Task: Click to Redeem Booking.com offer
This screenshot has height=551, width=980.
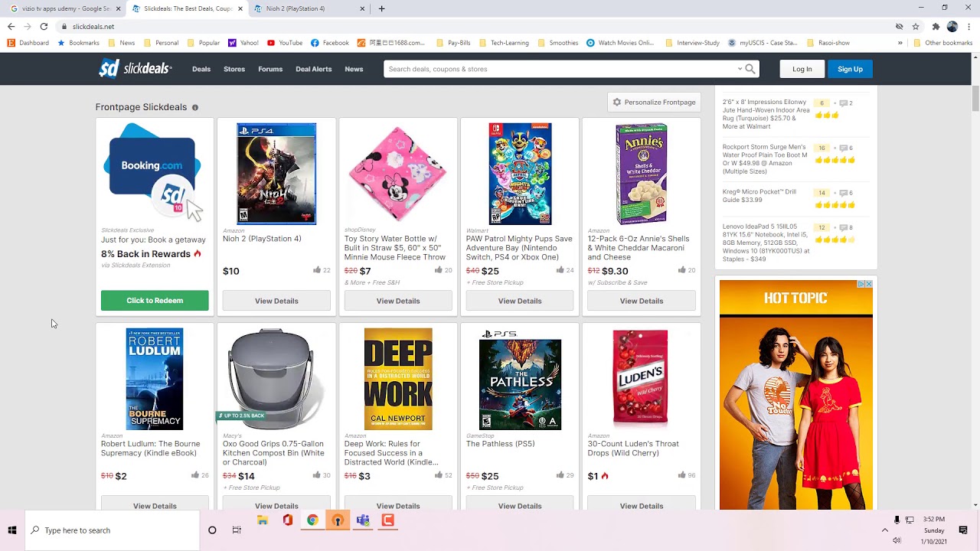Action: pos(155,301)
